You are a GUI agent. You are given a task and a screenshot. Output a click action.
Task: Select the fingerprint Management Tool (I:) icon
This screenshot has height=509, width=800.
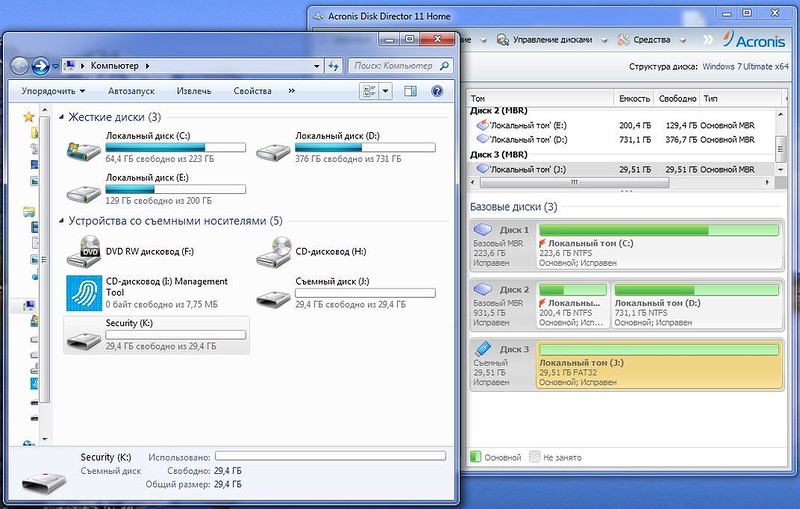(x=84, y=293)
